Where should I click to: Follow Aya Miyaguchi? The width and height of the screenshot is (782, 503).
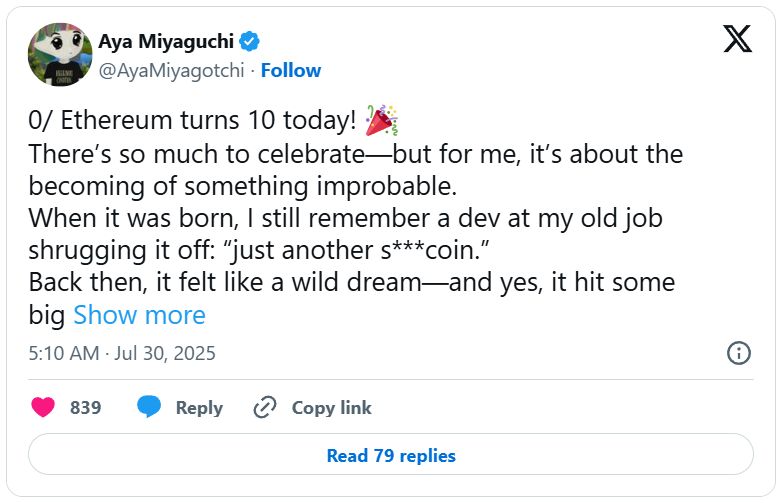tap(291, 70)
